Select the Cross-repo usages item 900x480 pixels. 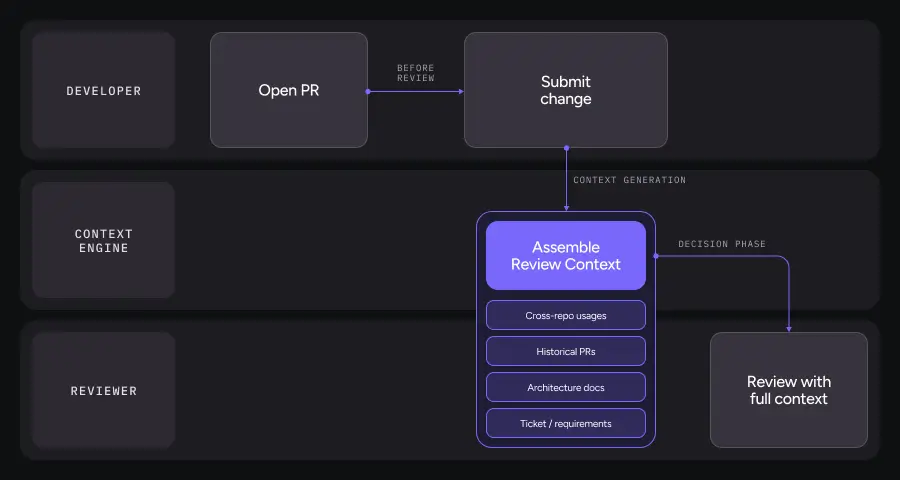coord(565,315)
